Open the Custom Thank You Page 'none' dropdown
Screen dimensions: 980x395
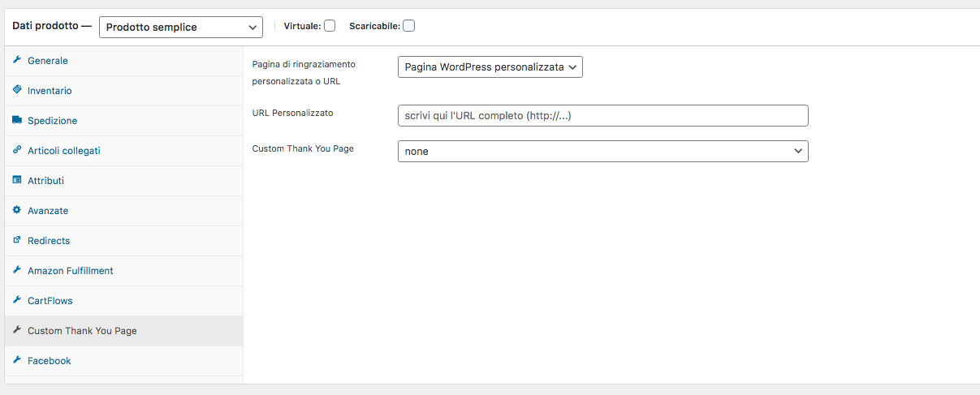click(x=602, y=151)
